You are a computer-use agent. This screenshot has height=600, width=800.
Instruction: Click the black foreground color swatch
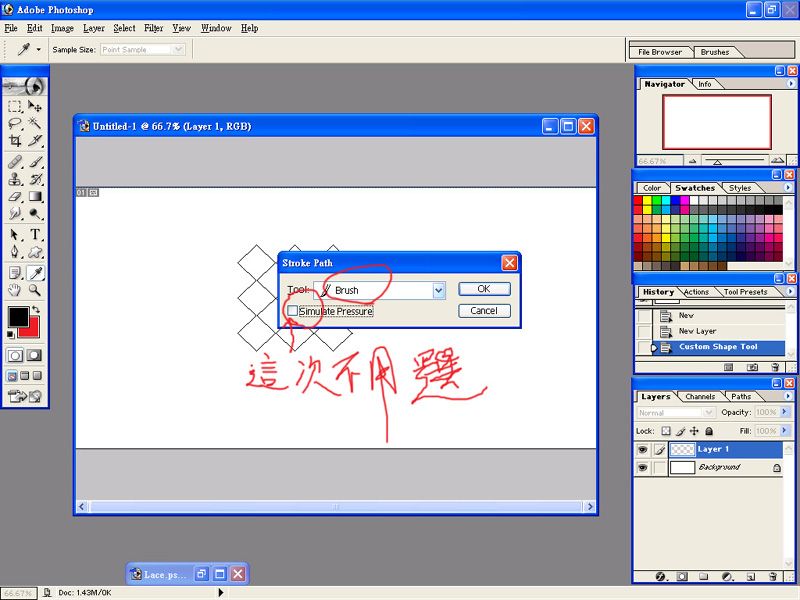[x=16, y=315]
